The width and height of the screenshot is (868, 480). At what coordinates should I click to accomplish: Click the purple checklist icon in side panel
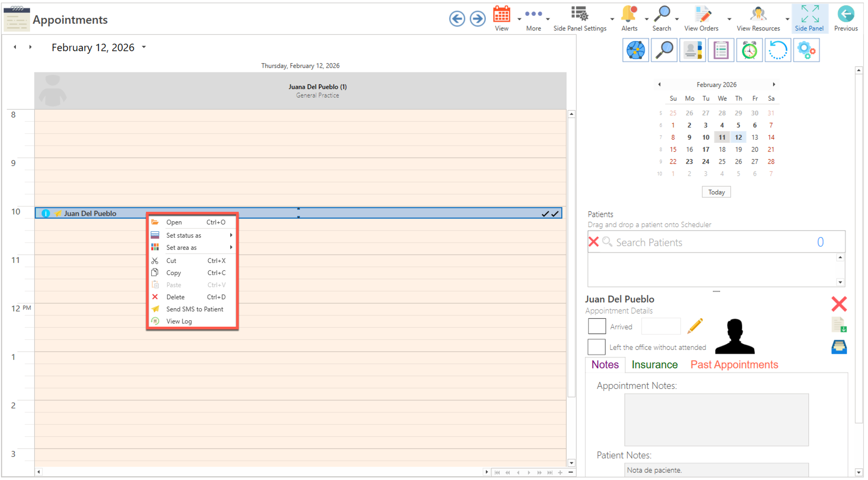coord(721,50)
